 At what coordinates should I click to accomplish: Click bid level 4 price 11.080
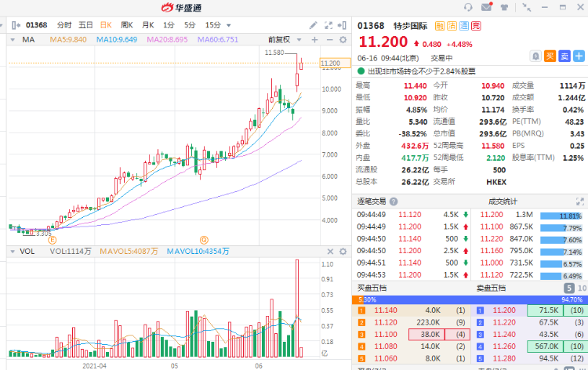(386, 346)
